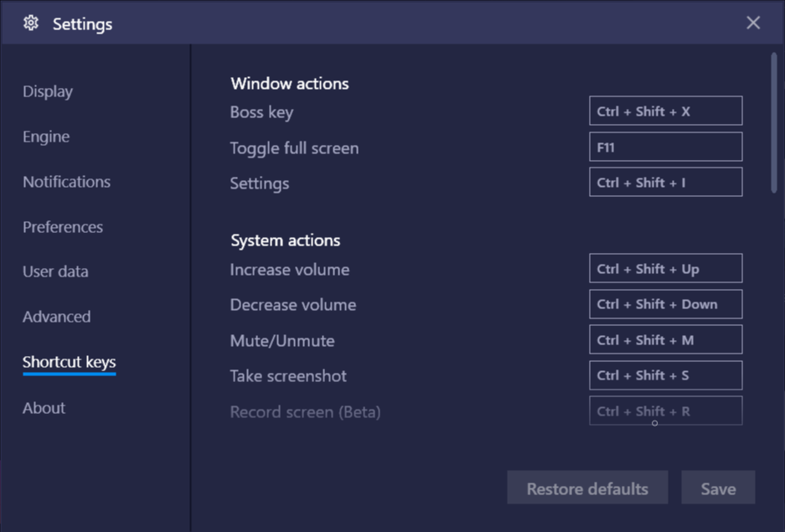Modify the Mute/Unmute shortcut field

[x=665, y=339]
